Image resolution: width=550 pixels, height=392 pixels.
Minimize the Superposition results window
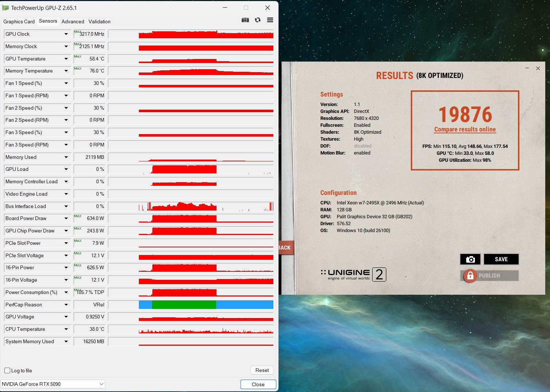click(x=527, y=68)
